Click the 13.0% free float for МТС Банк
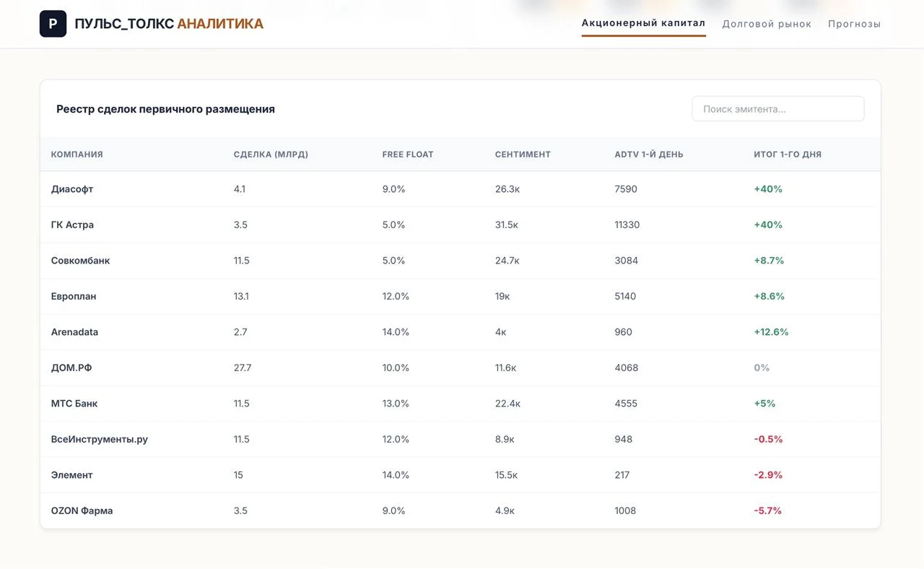Image resolution: width=924 pixels, height=569 pixels. [x=396, y=404]
